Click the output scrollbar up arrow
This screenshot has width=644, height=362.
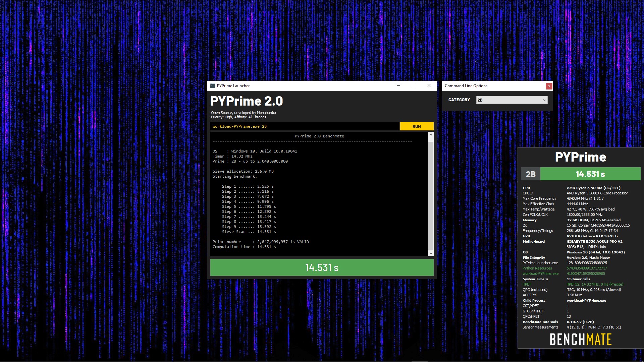431,135
